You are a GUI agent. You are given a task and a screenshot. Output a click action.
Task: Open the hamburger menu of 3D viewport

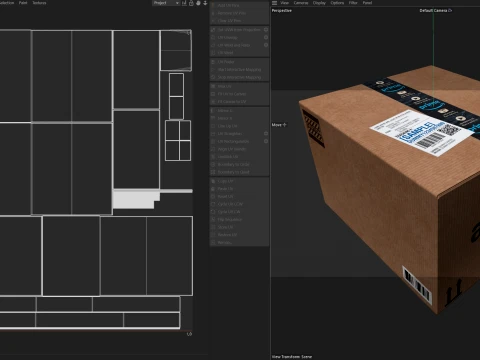click(x=274, y=3)
